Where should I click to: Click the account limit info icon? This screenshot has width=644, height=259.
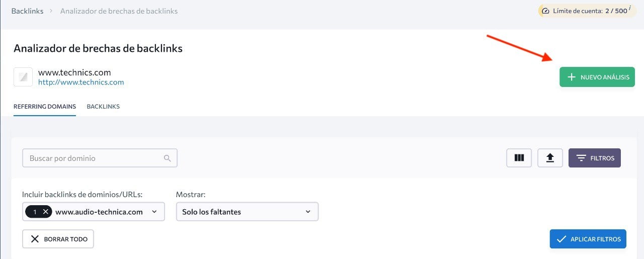[x=629, y=8]
